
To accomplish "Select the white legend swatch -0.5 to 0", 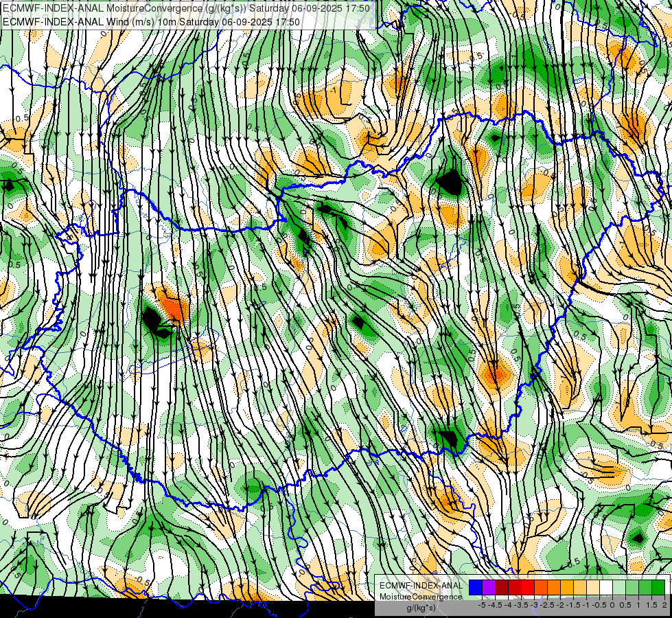I will coord(605,588).
